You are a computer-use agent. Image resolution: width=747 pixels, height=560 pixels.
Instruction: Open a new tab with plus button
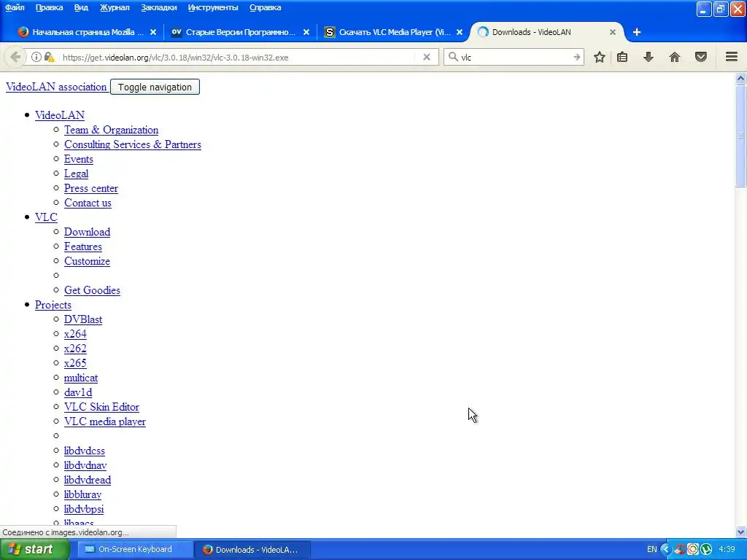click(x=636, y=32)
